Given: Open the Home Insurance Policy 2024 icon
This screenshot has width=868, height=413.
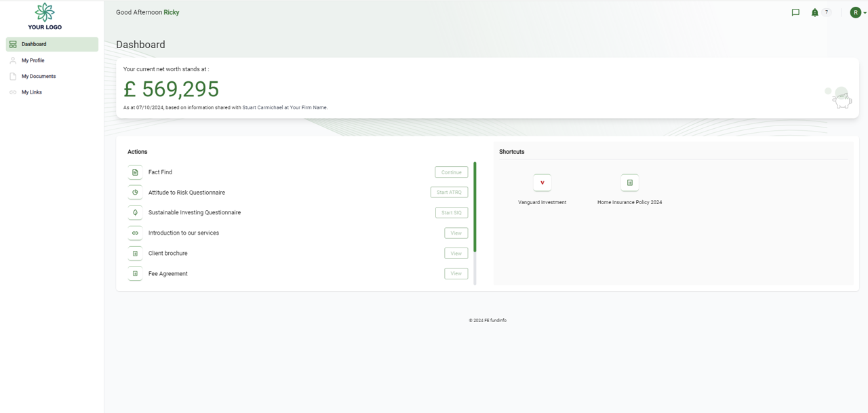Looking at the screenshot, I should coord(630,182).
